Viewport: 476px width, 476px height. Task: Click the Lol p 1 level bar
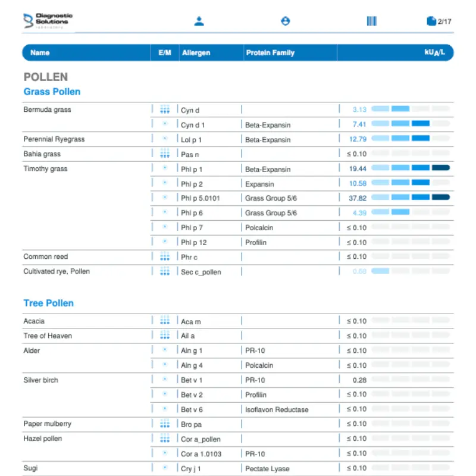(411, 139)
